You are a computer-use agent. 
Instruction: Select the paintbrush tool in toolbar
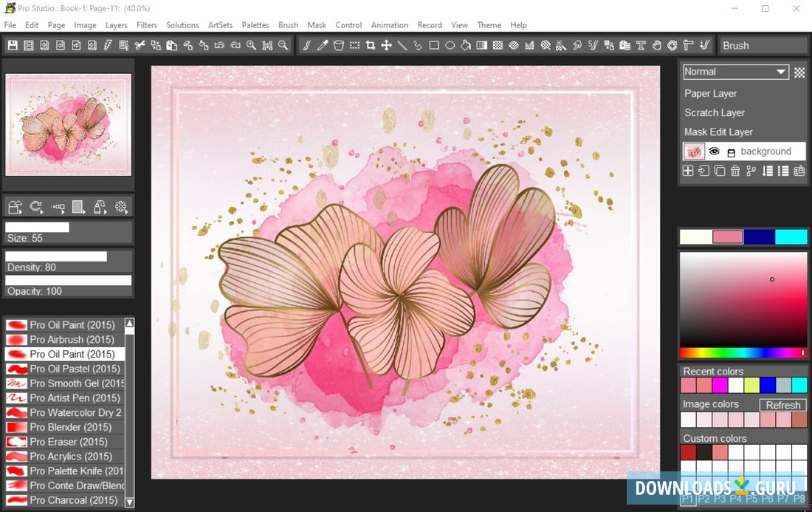306,46
